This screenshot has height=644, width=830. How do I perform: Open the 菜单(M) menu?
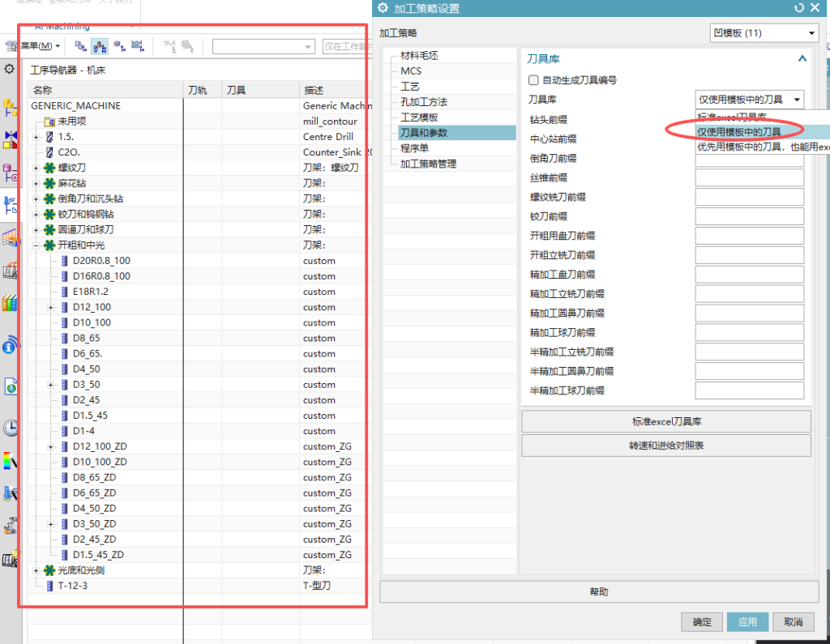click(41, 46)
